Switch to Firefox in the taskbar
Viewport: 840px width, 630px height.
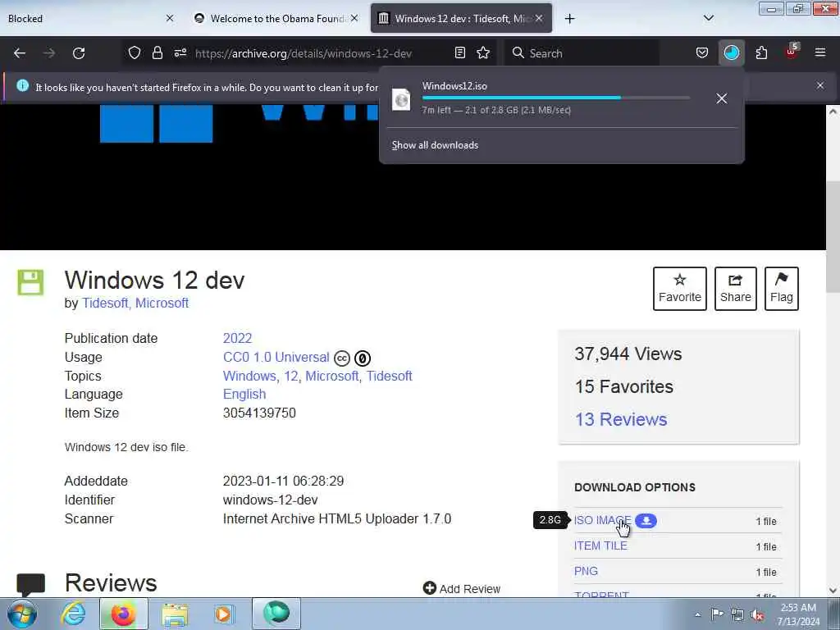123,614
